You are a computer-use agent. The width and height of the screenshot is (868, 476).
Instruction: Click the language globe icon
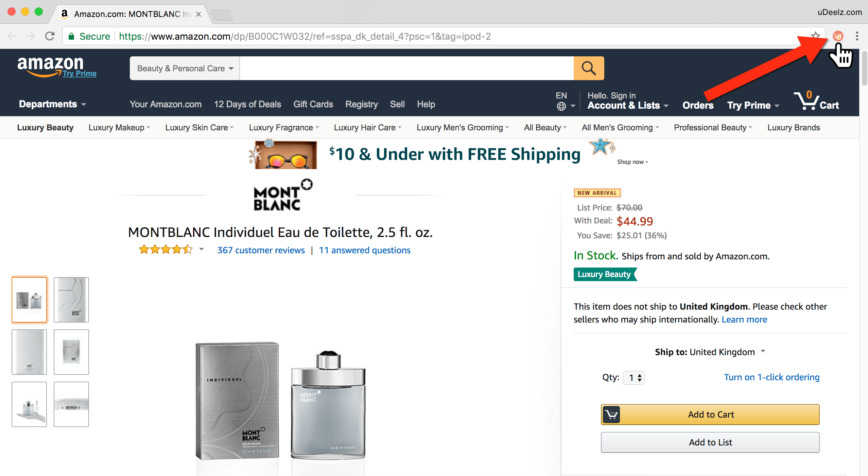(561, 106)
